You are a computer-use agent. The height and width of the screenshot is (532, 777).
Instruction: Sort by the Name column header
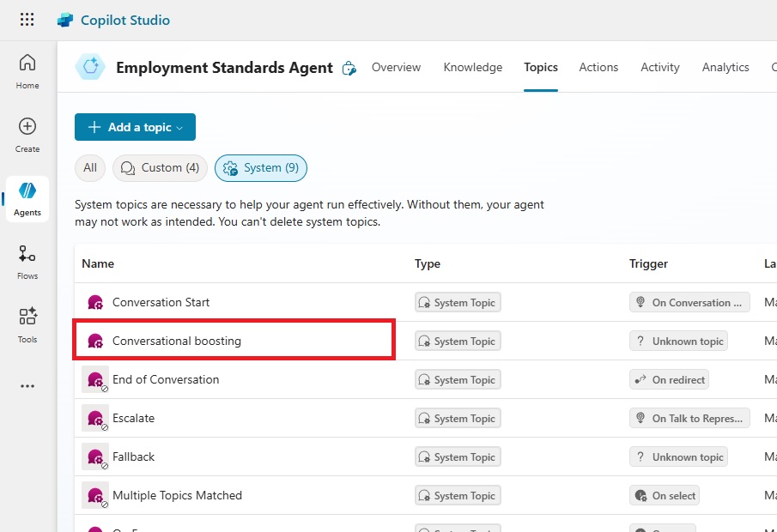click(98, 263)
